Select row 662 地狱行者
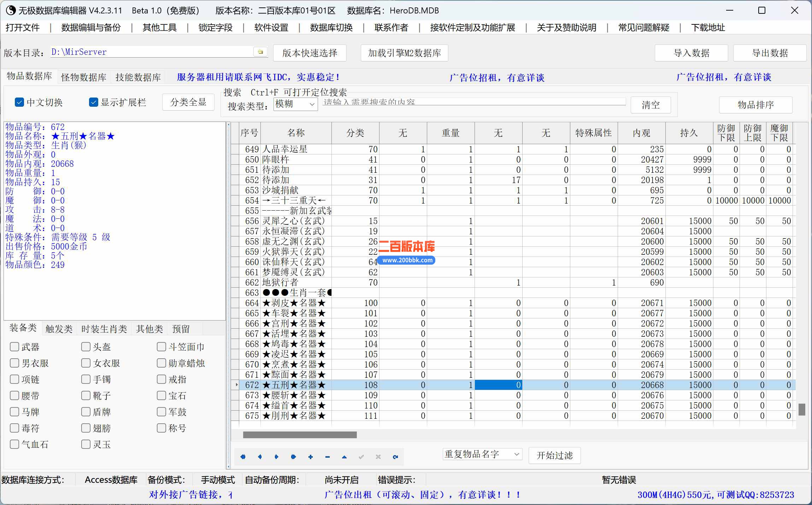This screenshot has height=505, width=812. pyautogui.click(x=513, y=282)
